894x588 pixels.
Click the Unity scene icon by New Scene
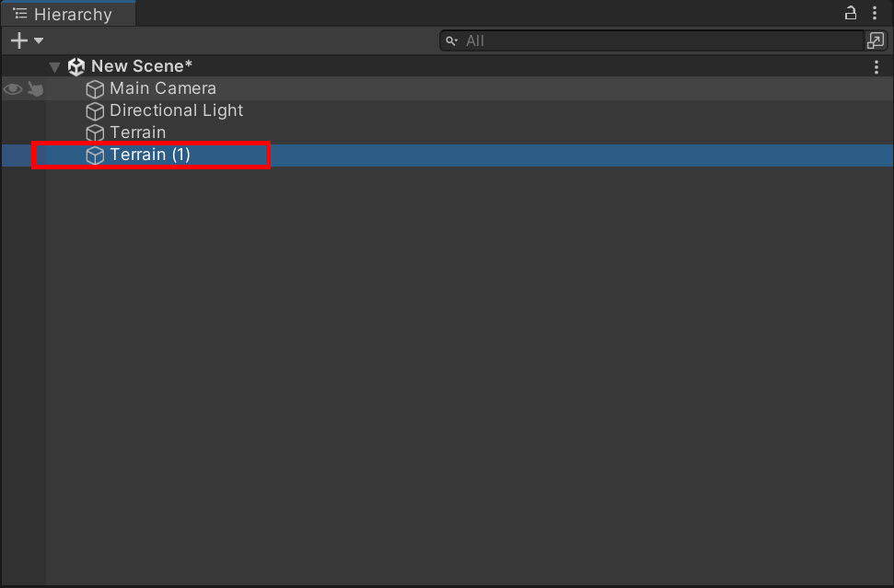pyautogui.click(x=75, y=66)
